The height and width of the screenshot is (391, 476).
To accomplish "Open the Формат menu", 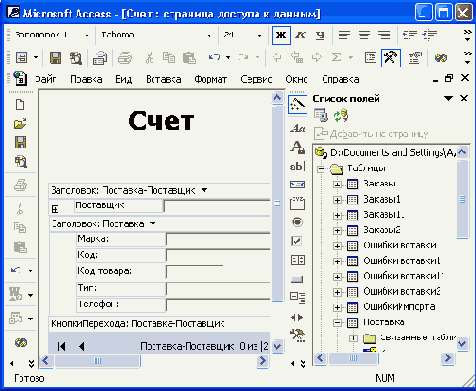I will click(x=211, y=79).
